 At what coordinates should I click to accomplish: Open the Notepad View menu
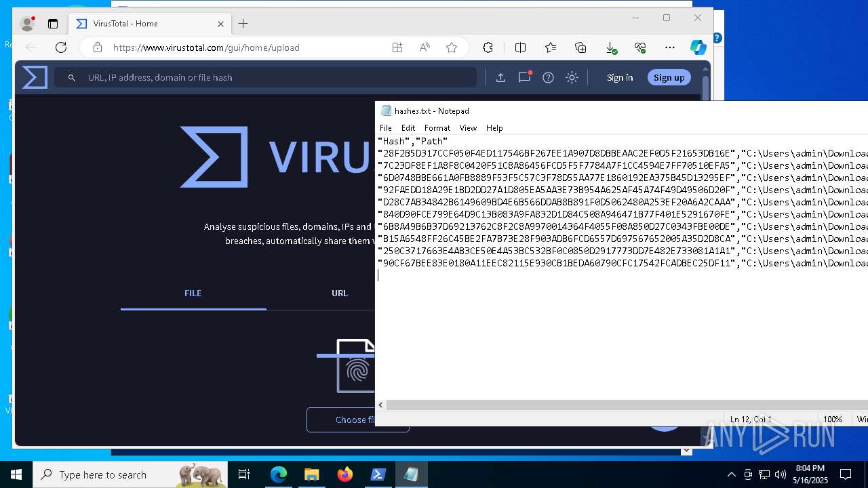[x=468, y=127]
